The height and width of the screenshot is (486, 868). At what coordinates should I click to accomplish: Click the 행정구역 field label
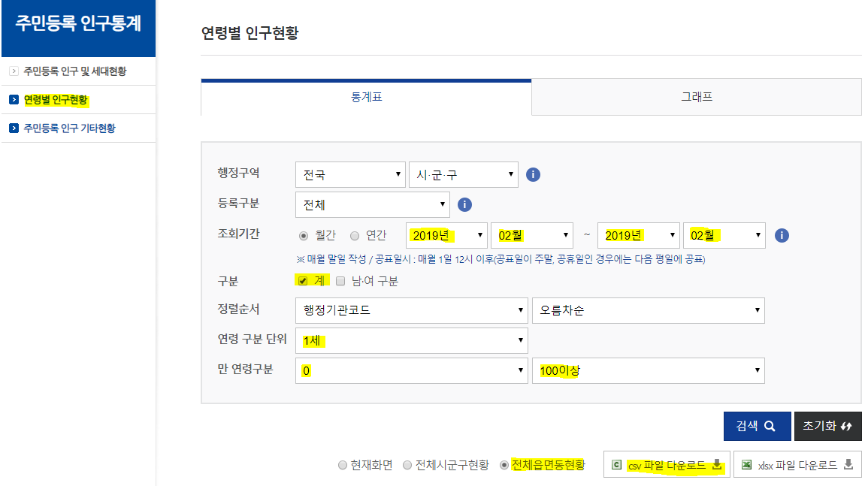pyautogui.click(x=238, y=174)
